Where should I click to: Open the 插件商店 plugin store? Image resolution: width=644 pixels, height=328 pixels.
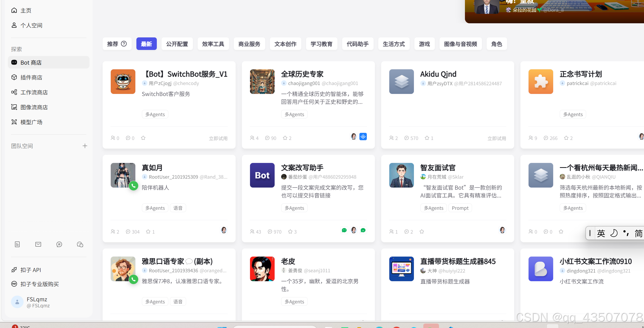tap(31, 77)
